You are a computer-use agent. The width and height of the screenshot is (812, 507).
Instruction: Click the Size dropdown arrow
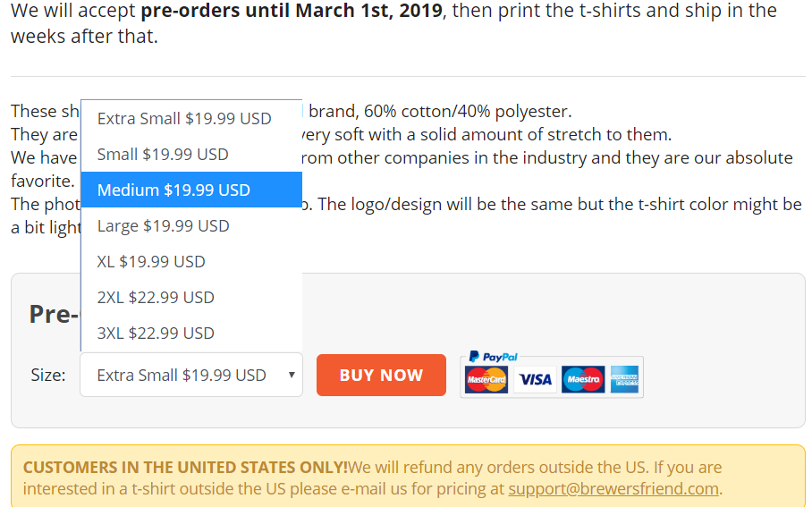point(292,375)
